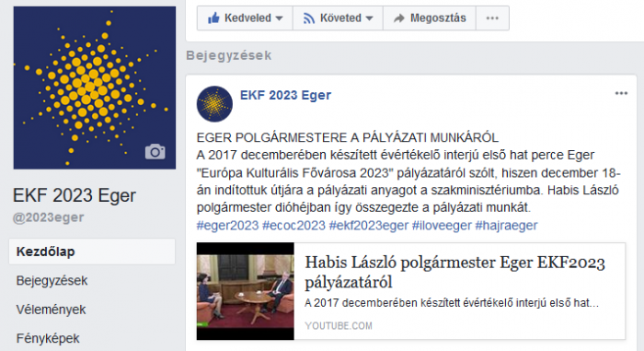This screenshot has height=351, width=644.
Task: Open Fényképek in the sidebar
Action: [x=48, y=338]
